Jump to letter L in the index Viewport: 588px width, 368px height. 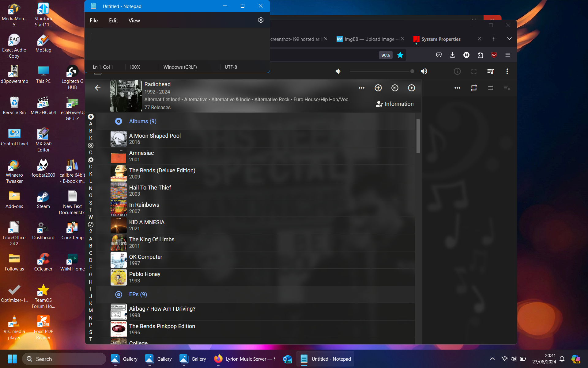(91, 181)
